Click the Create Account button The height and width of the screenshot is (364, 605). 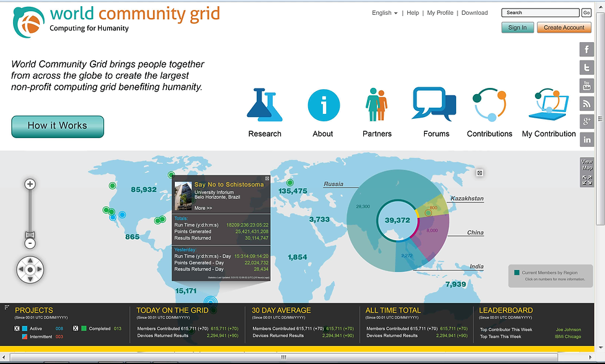coord(563,27)
